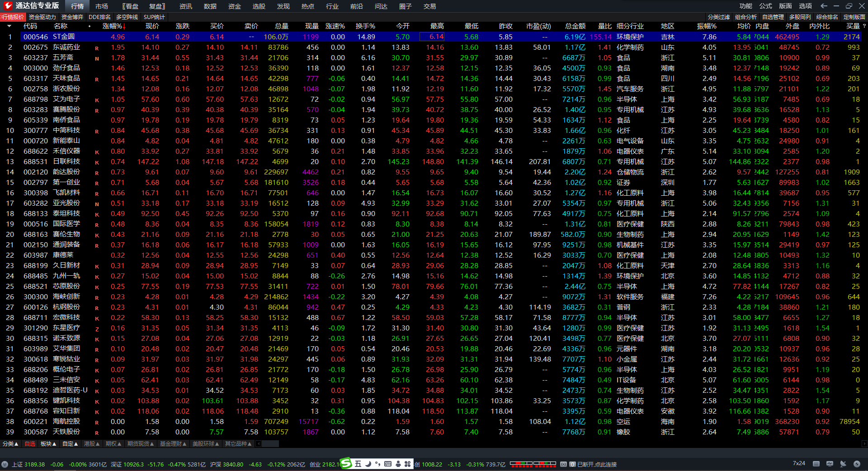This screenshot has width=868, height=471.
Task: Click the Sogou user avatar icon
Action: coord(398,464)
